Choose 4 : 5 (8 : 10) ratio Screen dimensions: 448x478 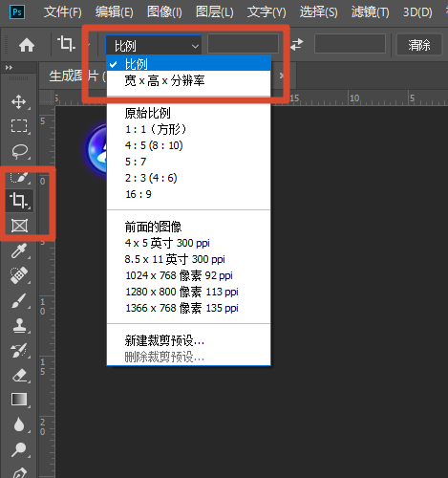[x=188, y=145]
